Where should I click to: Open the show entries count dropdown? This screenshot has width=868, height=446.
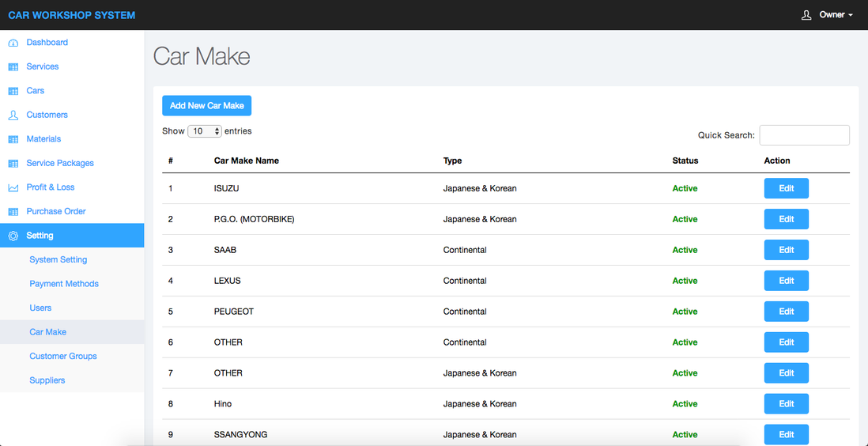(206, 131)
